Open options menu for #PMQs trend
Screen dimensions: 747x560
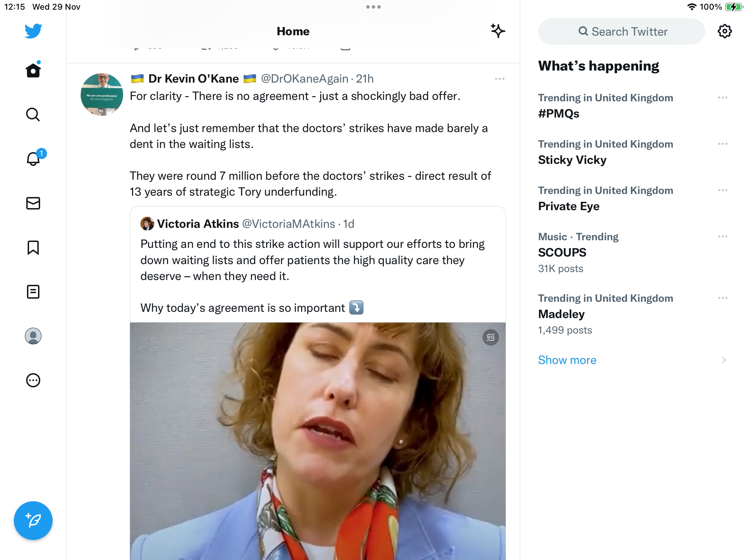click(722, 98)
